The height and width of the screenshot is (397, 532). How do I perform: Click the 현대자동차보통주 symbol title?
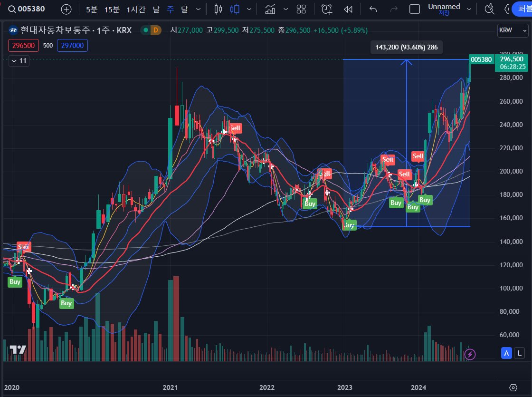point(55,30)
